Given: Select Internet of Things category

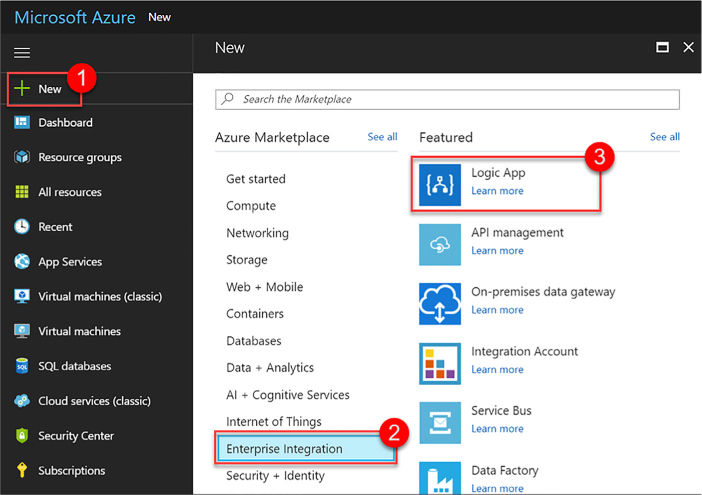Looking at the screenshot, I should pos(274,422).
